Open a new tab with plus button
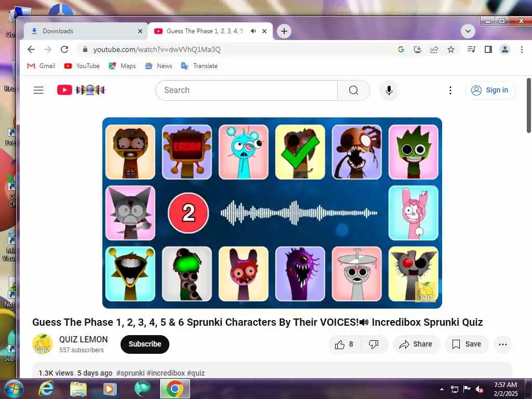This screenshot has width=532, height=399. pyautogui.click(x=284, y=32)
